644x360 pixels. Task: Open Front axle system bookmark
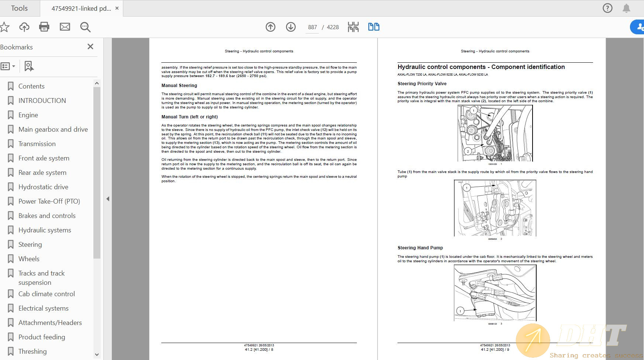[x=44, y=158]
